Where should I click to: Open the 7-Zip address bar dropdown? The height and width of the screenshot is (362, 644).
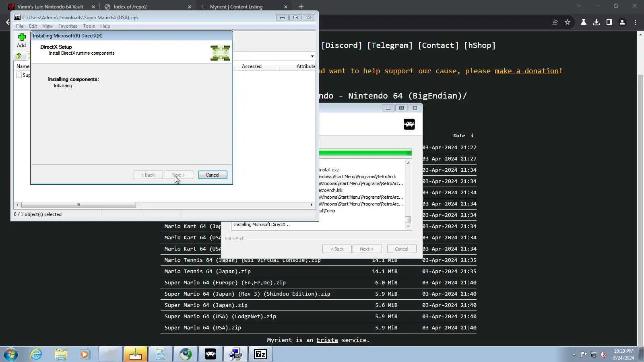pyautogui.click(x=312, y=56)
